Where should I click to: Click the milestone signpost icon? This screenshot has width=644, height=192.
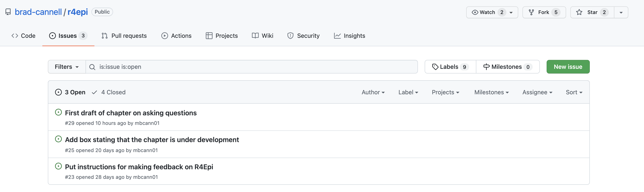pyautogui.click(x=486, y=67)
